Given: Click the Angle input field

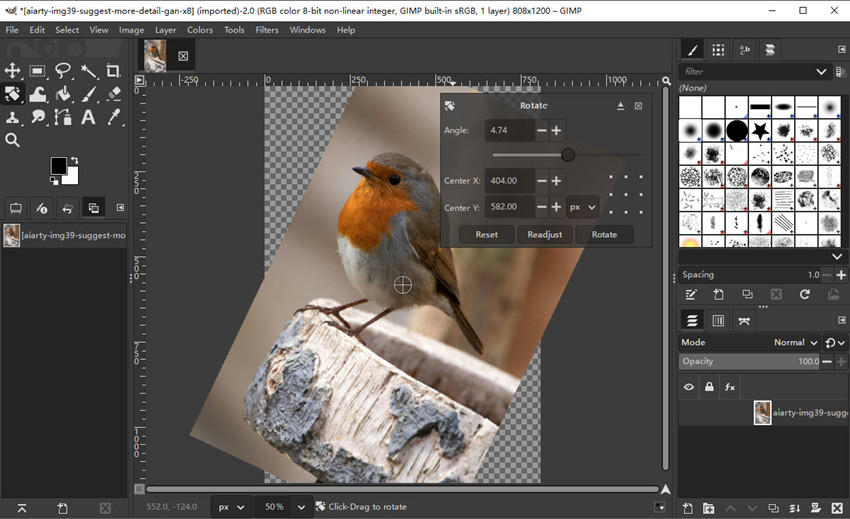Looking at the screenshot, I should point(510,130).
